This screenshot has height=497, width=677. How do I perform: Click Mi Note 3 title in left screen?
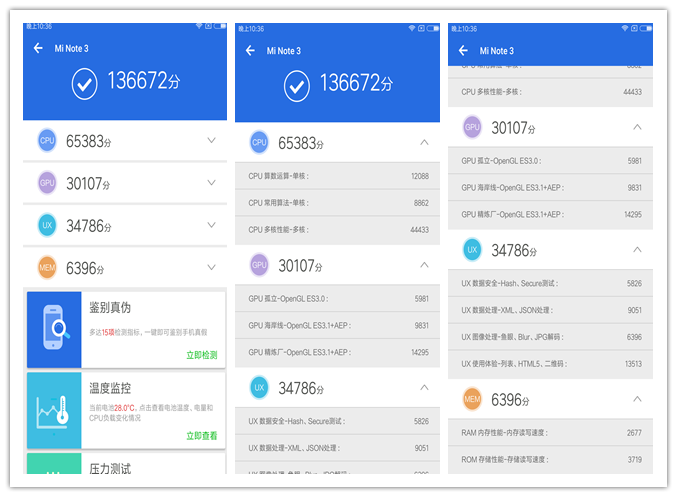click(71, 48)
